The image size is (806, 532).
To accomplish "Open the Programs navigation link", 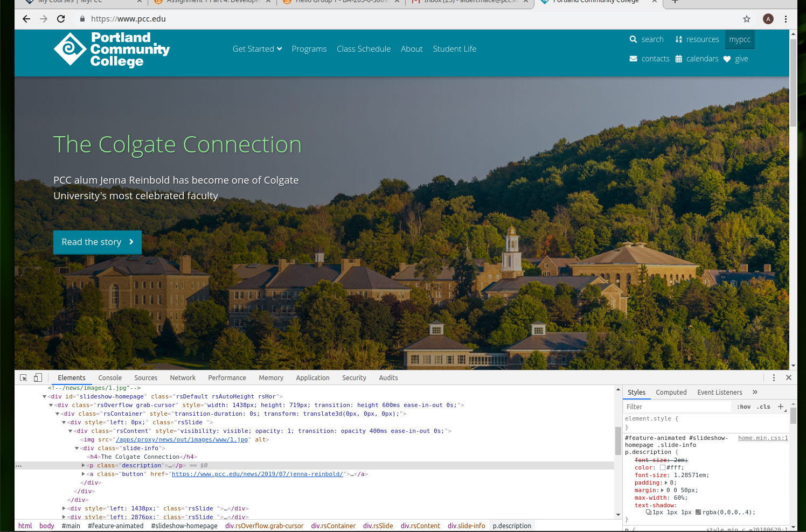I will pyautogui.click(x=309, y=49).
